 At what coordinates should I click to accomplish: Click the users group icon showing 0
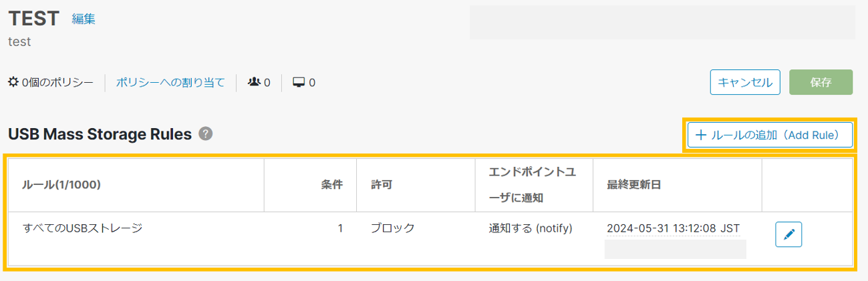click(x=254, y=82)
